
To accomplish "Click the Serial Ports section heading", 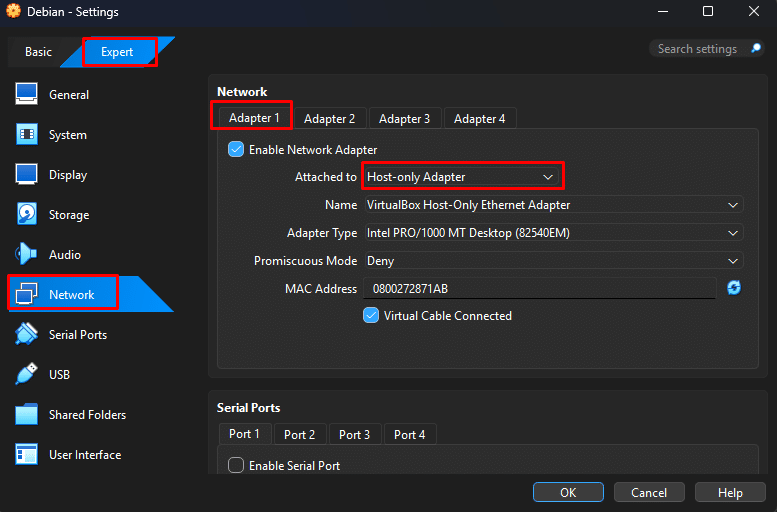I will point(248,407).
